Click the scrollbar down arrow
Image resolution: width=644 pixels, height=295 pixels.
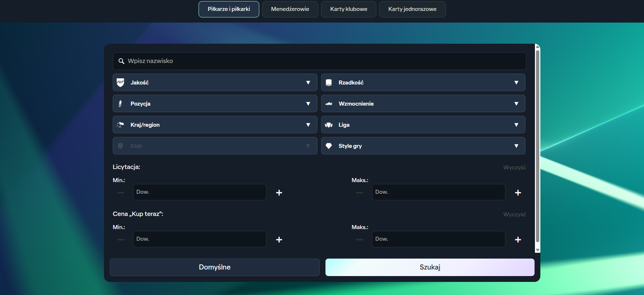(537, 250)
